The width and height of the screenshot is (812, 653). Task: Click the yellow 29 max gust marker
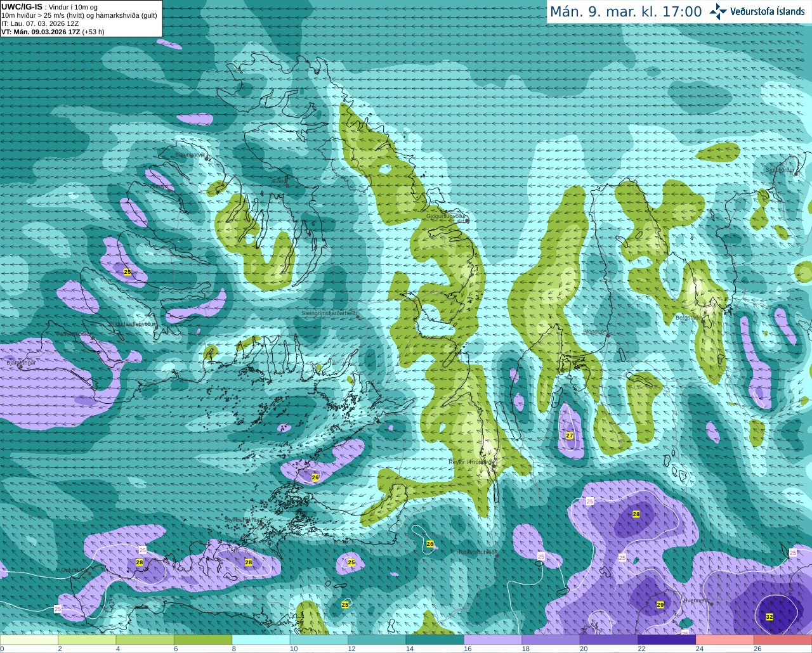coord(660,605)
